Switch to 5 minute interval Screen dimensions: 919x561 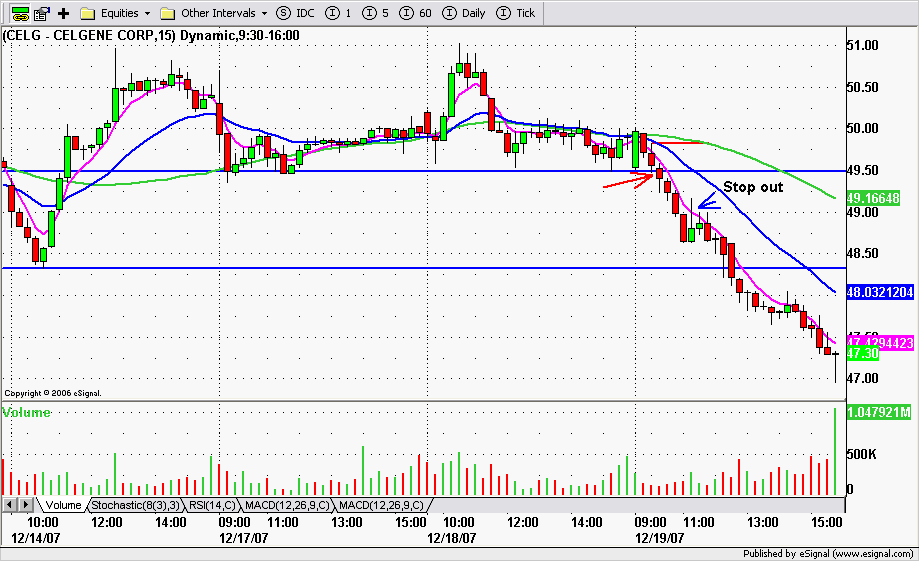375,13
